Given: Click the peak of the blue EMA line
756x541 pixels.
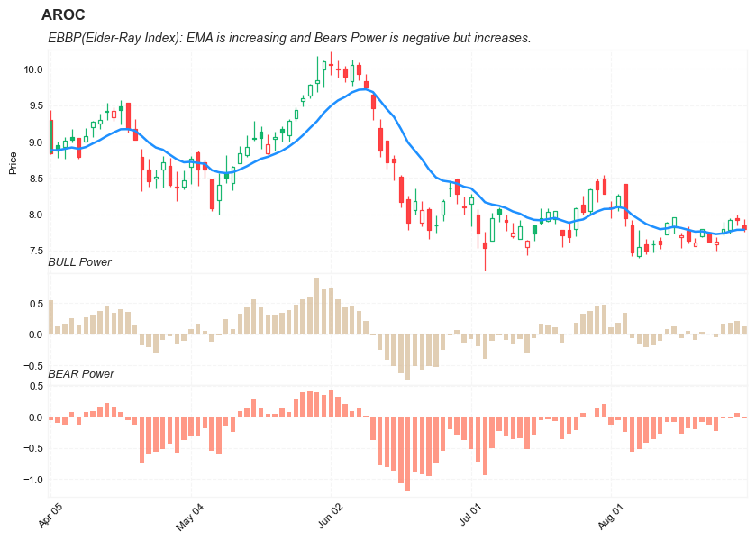Looking at the screenshot, I should point(363,89).
